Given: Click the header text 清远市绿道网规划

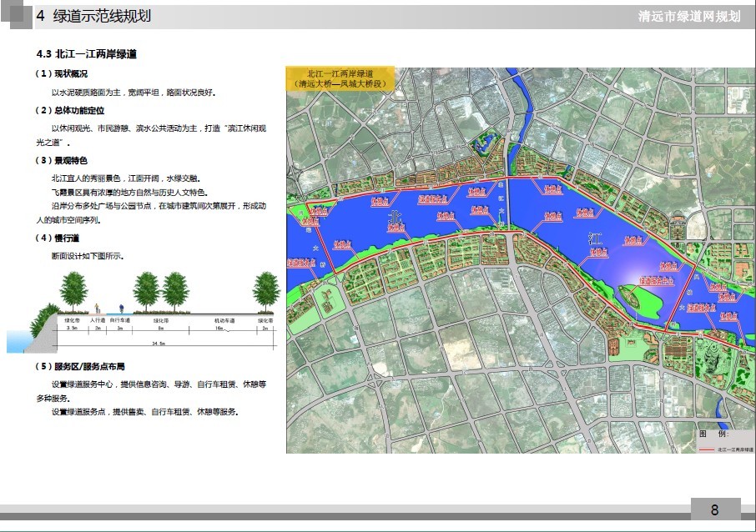Looking at the screenshot, I should (688, 17).
